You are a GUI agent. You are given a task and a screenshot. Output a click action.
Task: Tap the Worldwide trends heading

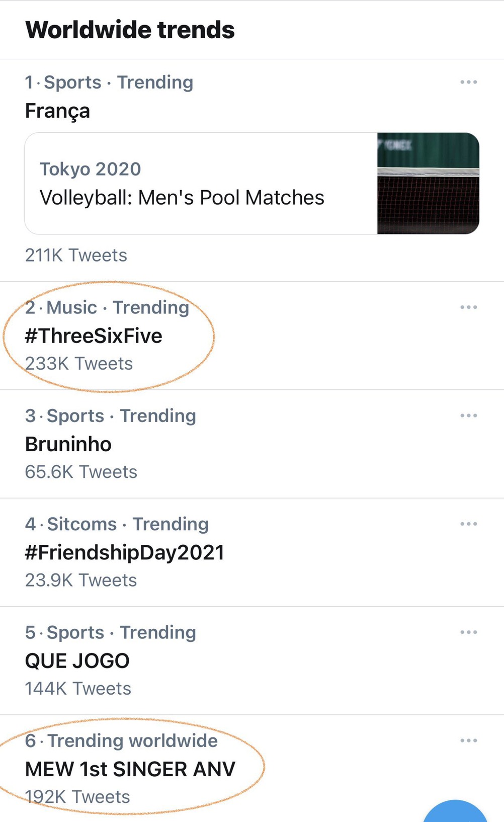(130, 30)
